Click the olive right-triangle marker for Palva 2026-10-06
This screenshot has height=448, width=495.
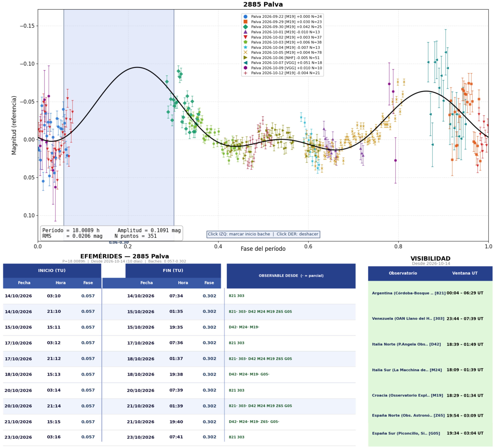pyautogui.click(x=245, y=58)
